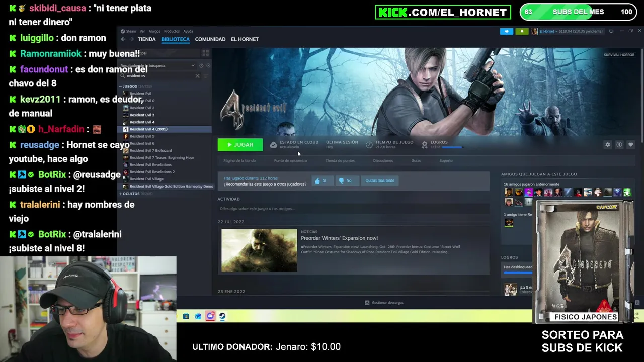Open the Discusiones link
The height and width of the screenshot is (362, 644).
click(383, 161)
